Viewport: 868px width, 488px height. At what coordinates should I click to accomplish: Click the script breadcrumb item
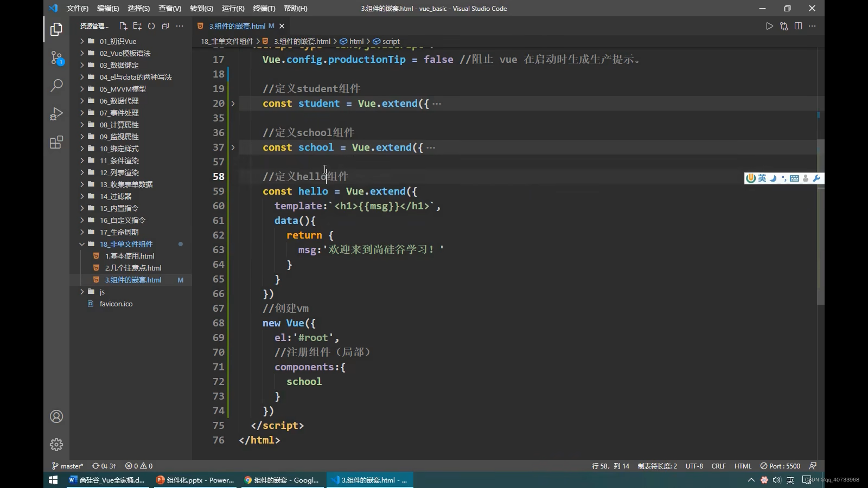386,41
